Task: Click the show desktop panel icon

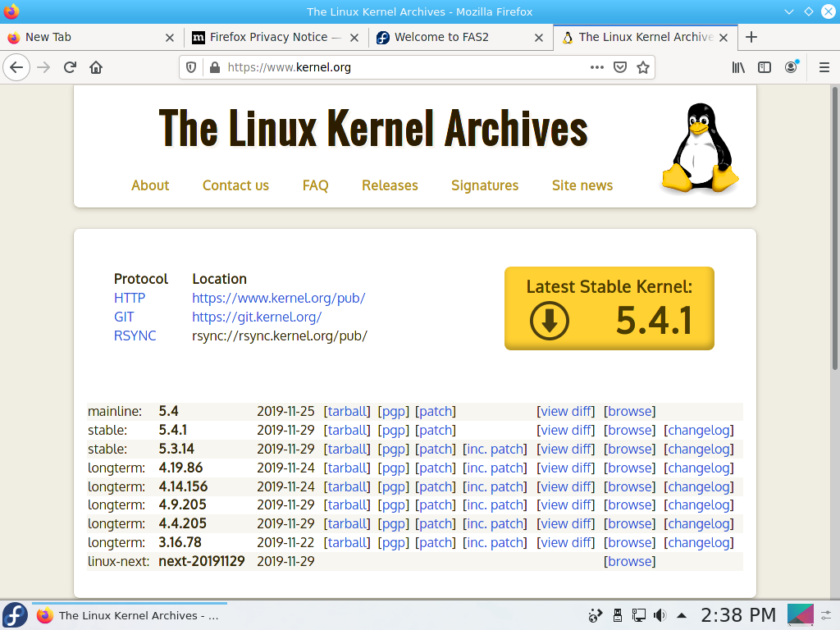Action: tap(801, 615)
